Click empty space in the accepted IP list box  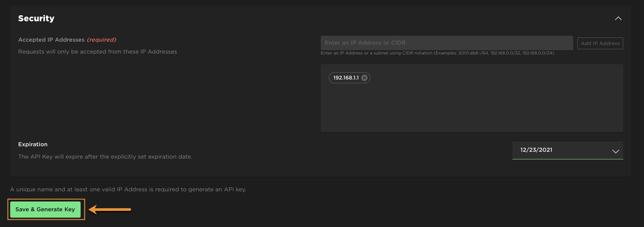coord(471,106)
